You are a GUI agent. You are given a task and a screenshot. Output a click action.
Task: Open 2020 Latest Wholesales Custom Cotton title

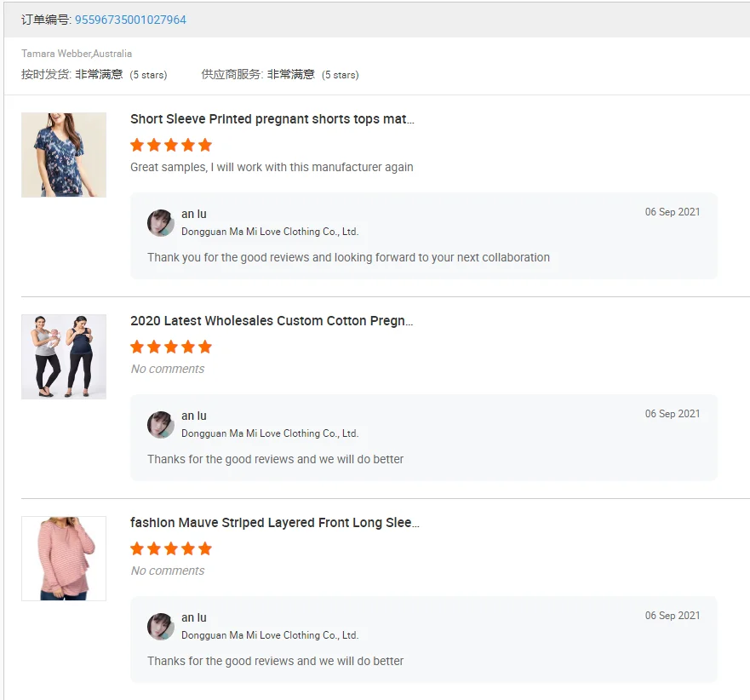[272, 320]
